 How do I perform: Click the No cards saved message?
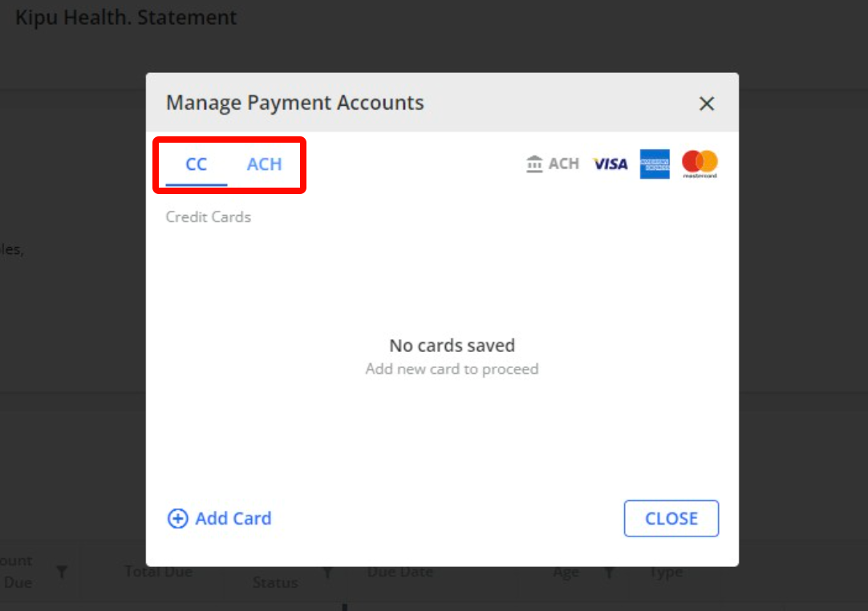click(452, 346)
